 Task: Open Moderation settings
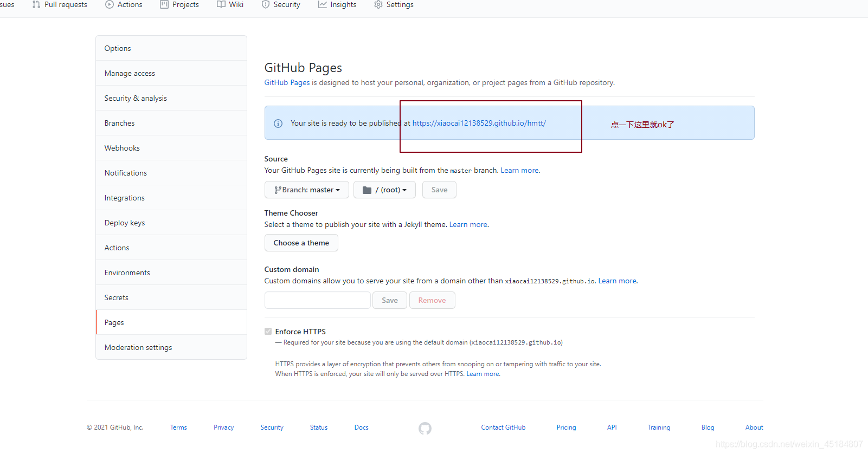coord(171,347)
